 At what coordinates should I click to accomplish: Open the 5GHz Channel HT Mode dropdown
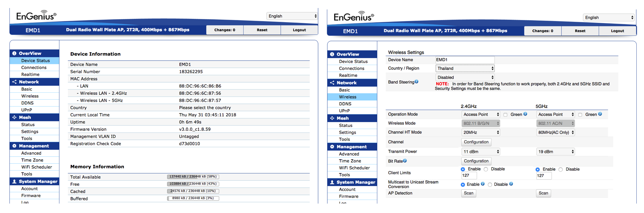(x=556, y=132)
